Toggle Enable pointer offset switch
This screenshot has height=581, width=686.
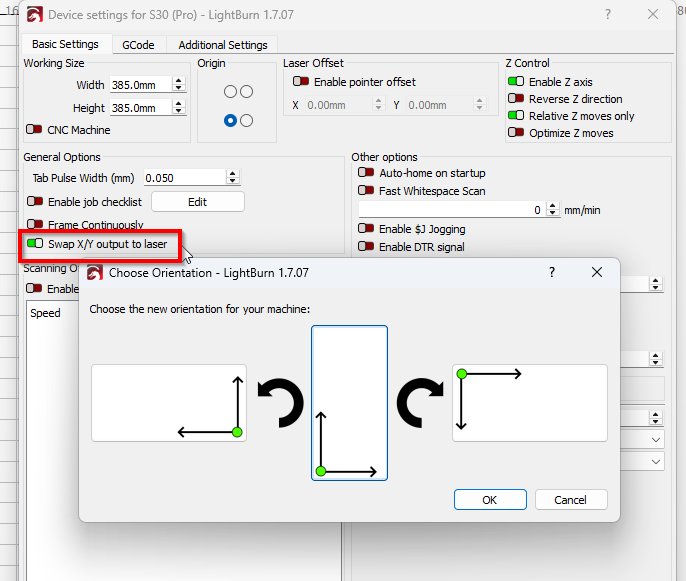point(301,81)
